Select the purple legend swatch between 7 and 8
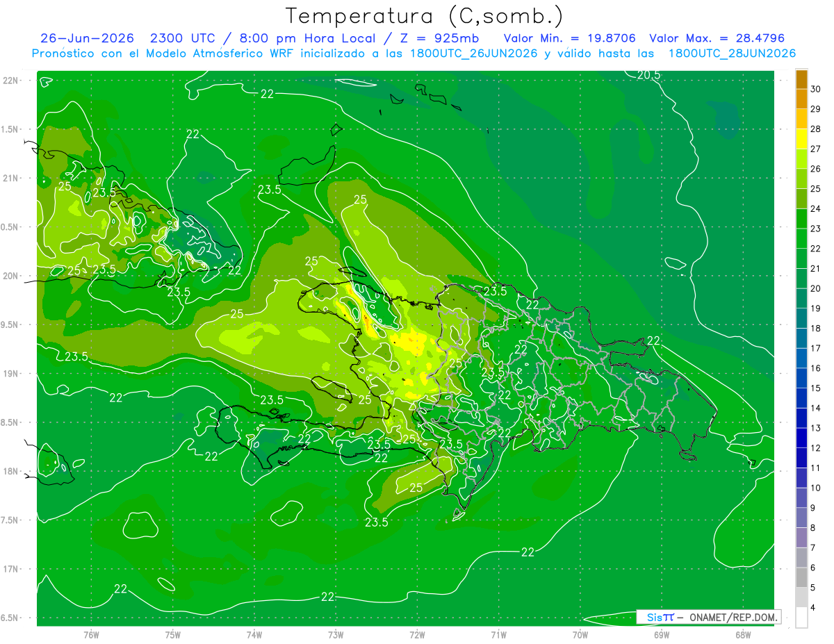Viewport: 834px width, 644px height. point(801,538)
